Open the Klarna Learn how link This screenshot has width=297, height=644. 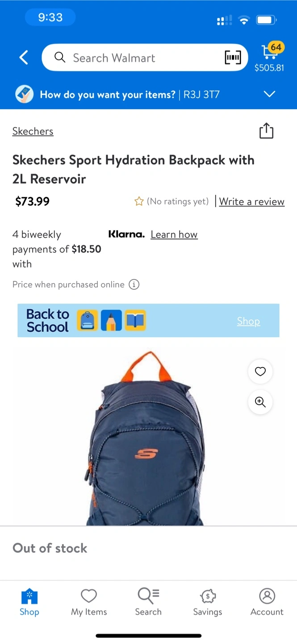pos(174,234)
